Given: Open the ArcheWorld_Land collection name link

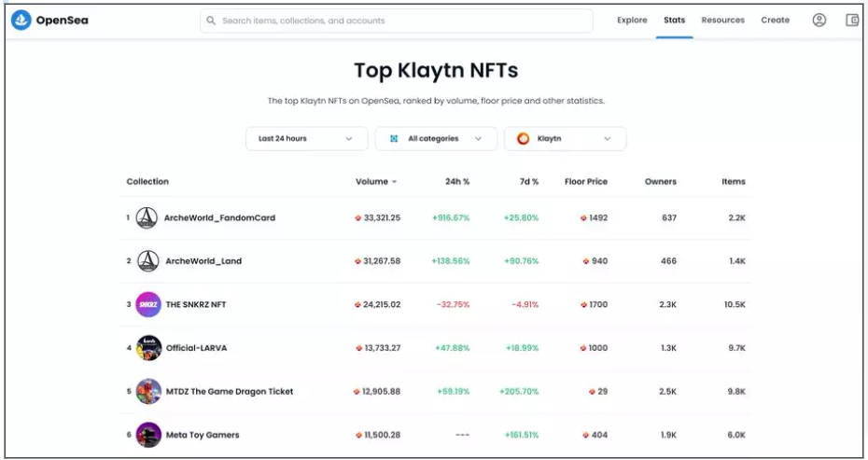Looking at the screenshot, I should (x=203, y=261).
